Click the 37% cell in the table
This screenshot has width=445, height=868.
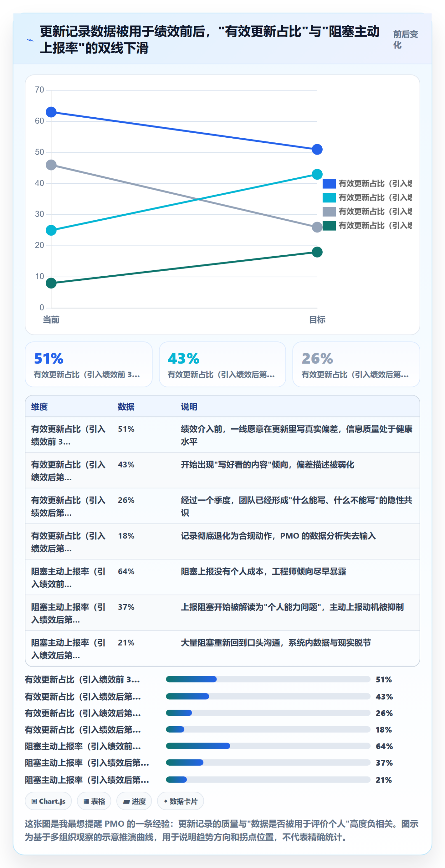pyautogui.click(x=126, y=607)
